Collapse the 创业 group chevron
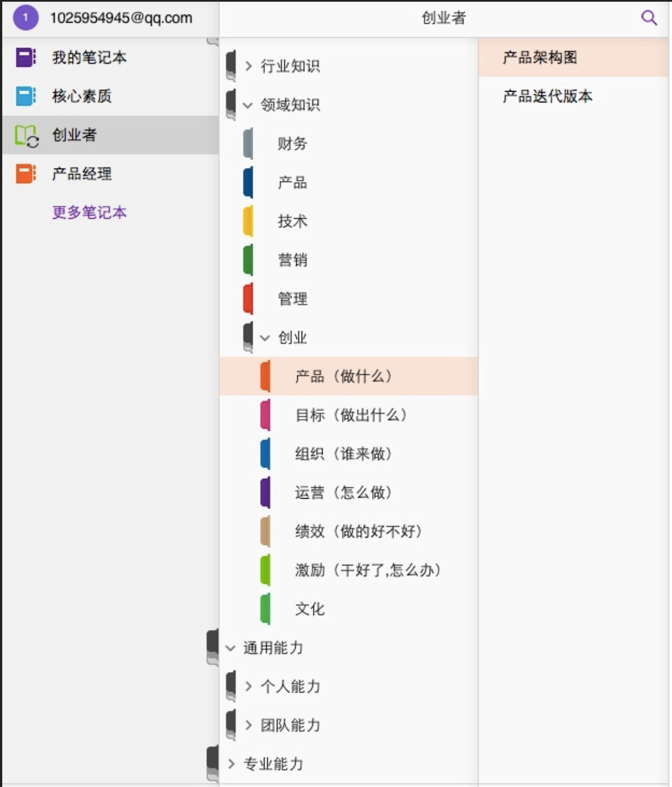 click(265, 338)
